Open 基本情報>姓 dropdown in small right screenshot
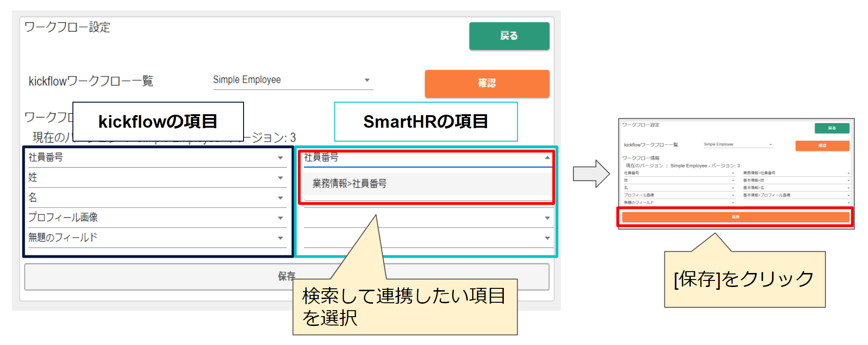The image size is (868, 345). (x=797, y=180)
